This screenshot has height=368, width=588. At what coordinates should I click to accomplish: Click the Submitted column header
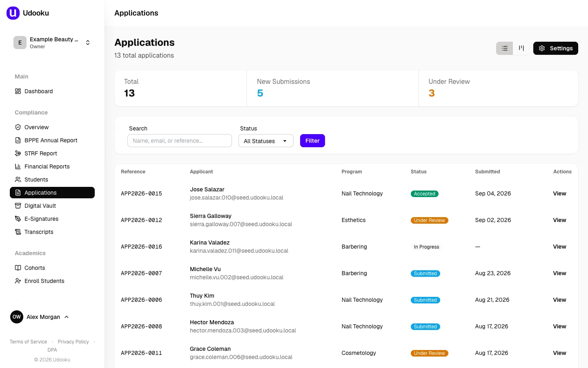[488, 172]
